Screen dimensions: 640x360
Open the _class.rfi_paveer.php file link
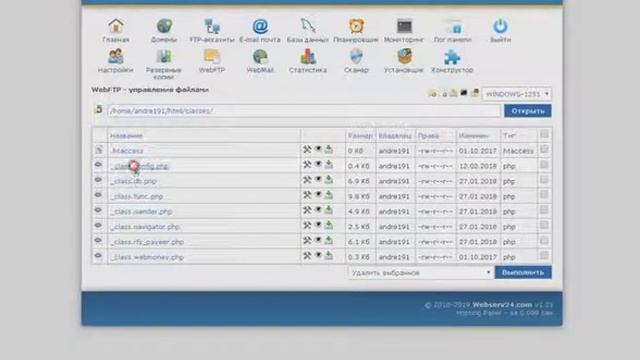click(147, 242)
